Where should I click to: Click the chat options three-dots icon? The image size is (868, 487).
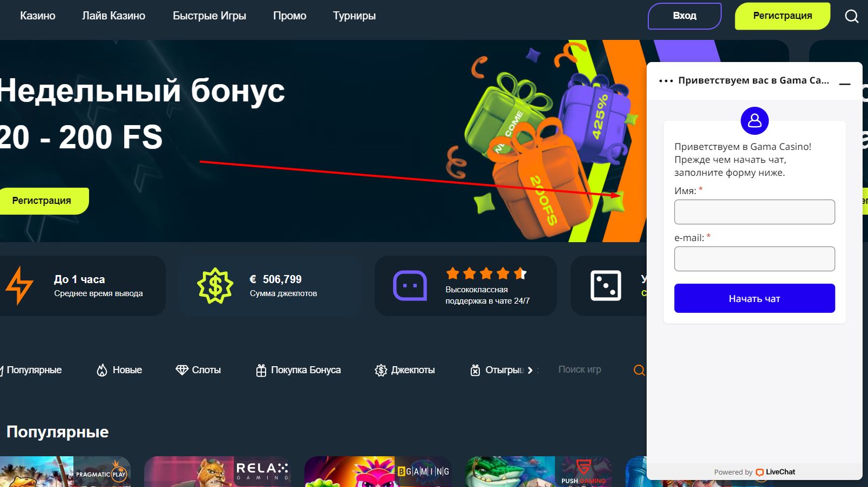666,81
